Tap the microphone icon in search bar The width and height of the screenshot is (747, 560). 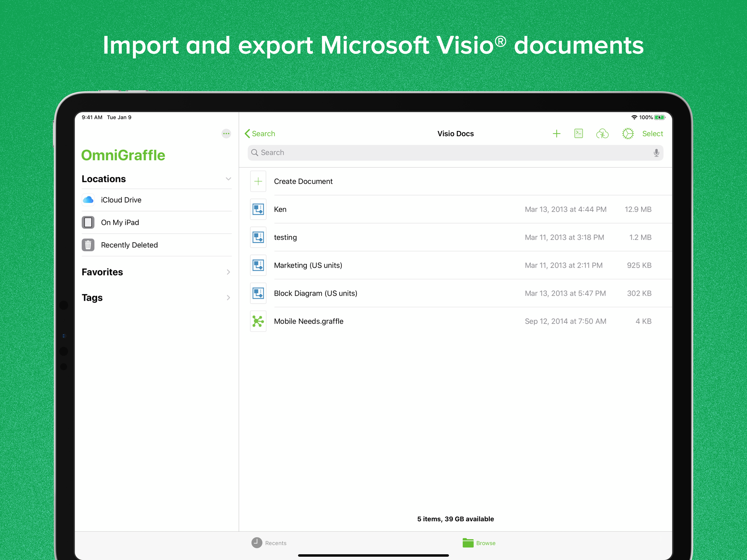(656, 153)
